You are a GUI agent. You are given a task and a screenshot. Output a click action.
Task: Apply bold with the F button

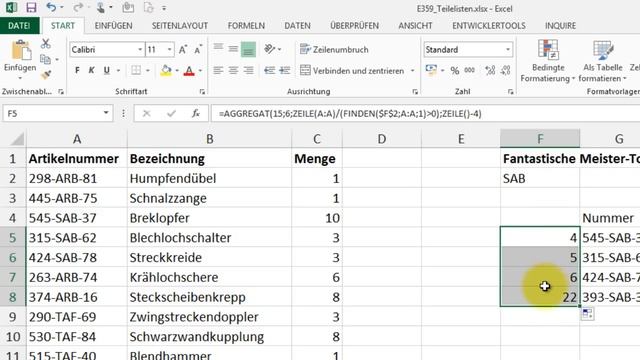coord(77,71)
